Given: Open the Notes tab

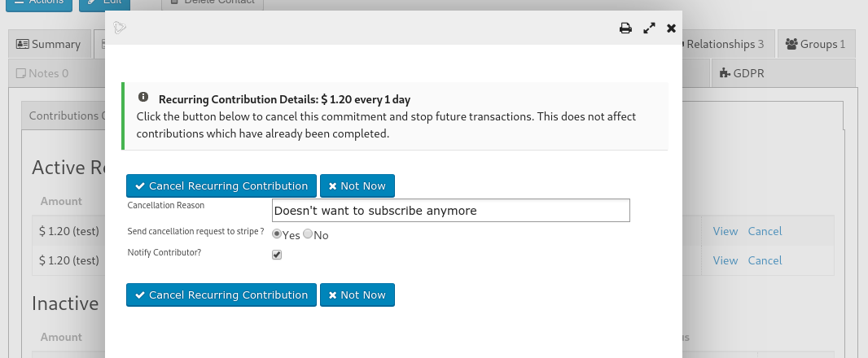Looking at the screenshot, I should pyautogui.click(x=42, y=73).
